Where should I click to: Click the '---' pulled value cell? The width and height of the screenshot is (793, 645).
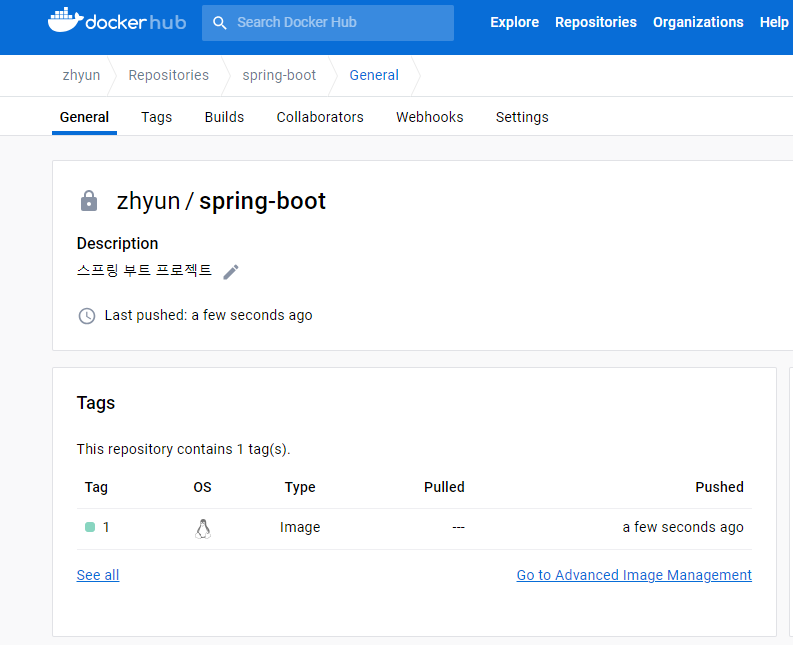pyautogui.click(x=458, y=527)
